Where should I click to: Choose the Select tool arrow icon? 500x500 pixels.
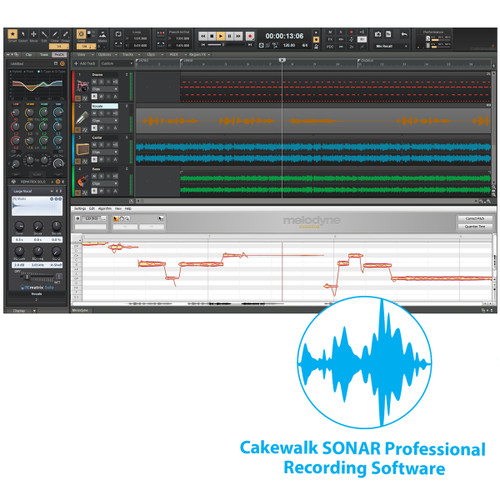(x=23, y=34)
